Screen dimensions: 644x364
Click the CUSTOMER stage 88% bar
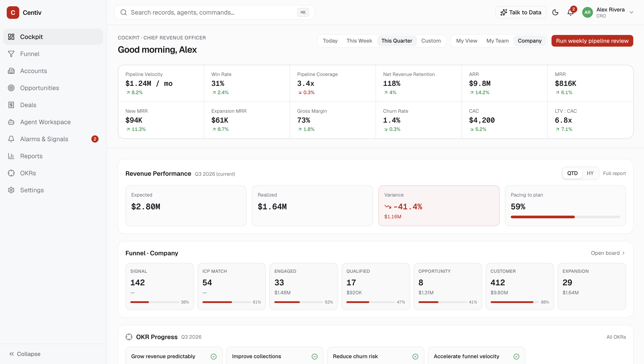point(515,302)
